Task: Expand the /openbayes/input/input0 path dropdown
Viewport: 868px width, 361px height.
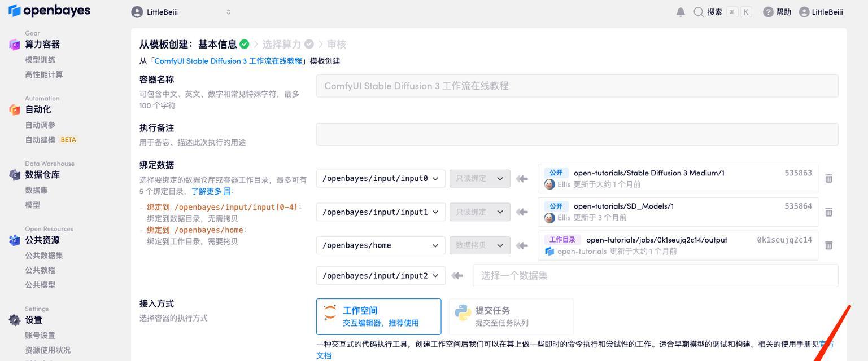Action: point(381,179)
